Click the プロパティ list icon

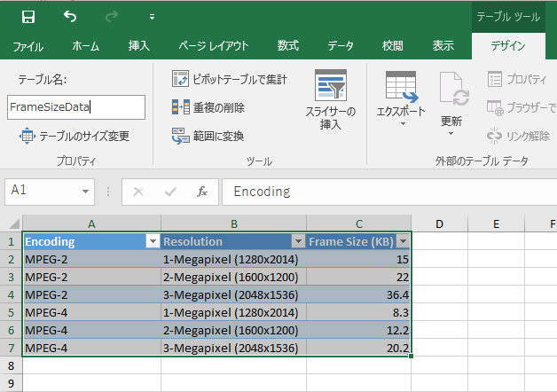coord(495,79)
